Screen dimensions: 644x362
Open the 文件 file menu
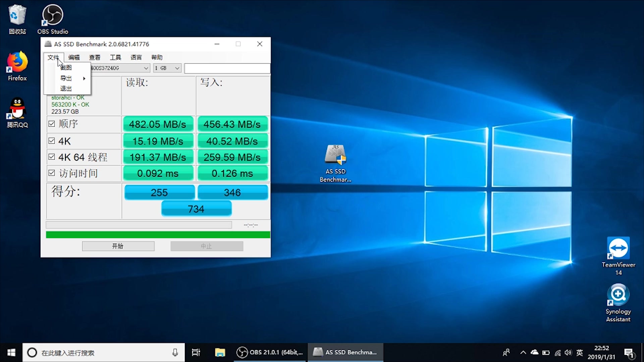[53, 57]
